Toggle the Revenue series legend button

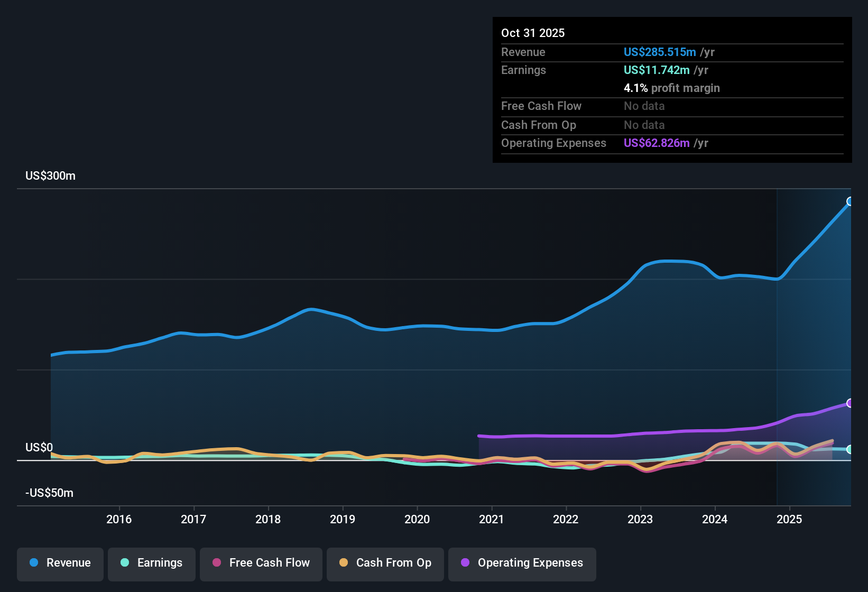click(x=60, y=564)
